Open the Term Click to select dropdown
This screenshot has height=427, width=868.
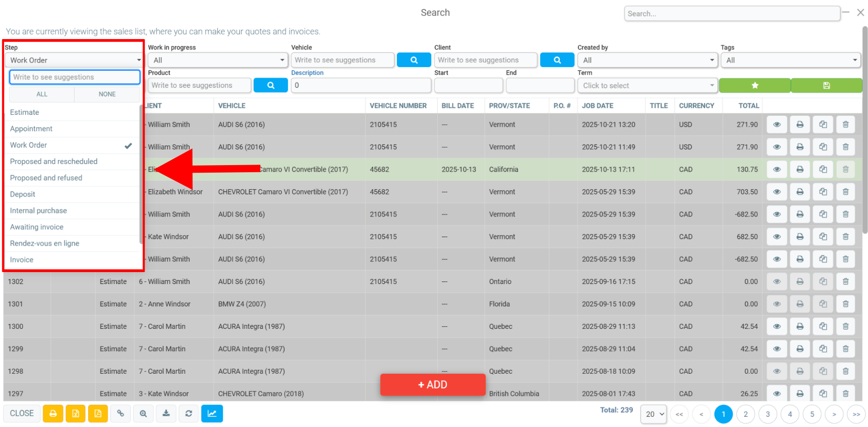[x=647, y=85]
